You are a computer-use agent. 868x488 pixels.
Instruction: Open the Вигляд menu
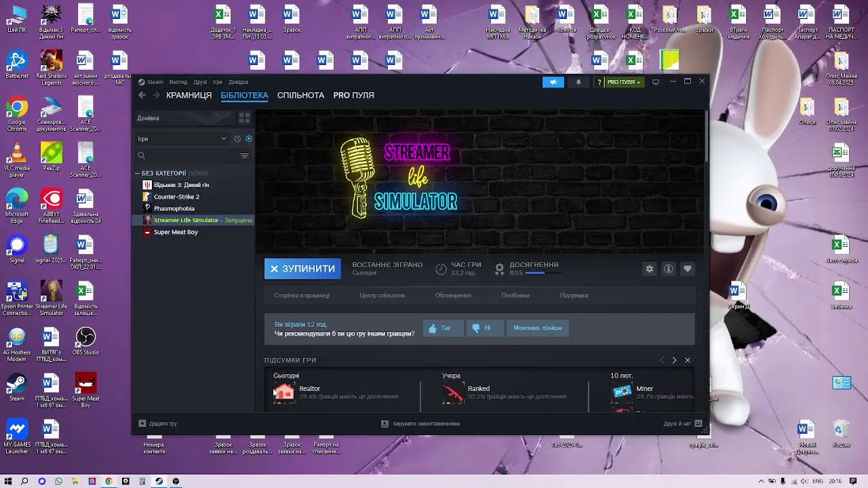point(178,82)
